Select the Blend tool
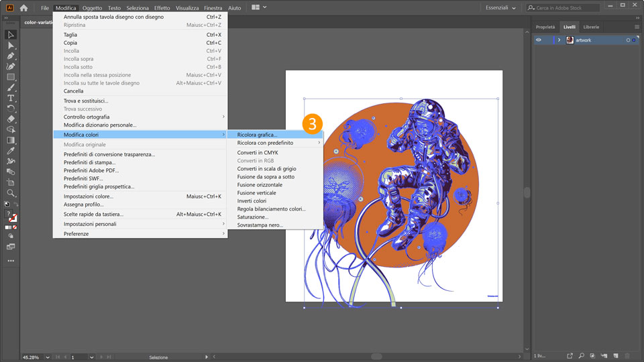 (x=11, y=172)
